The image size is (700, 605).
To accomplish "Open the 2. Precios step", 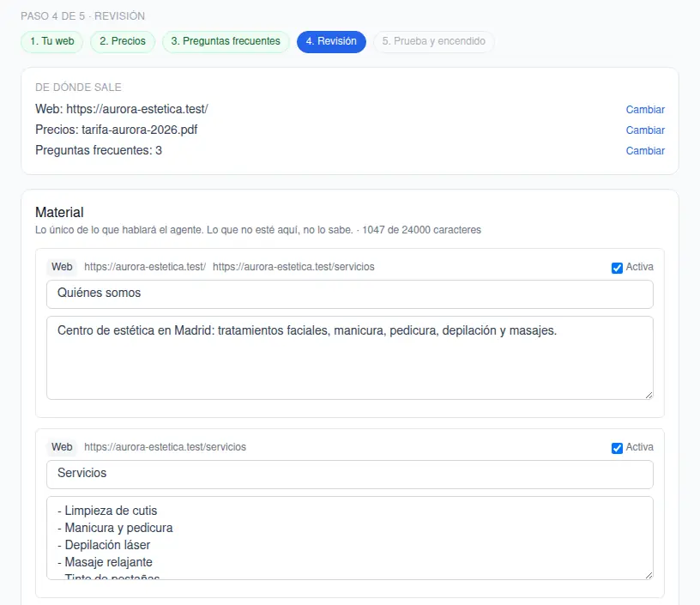I will pos(123,41).
